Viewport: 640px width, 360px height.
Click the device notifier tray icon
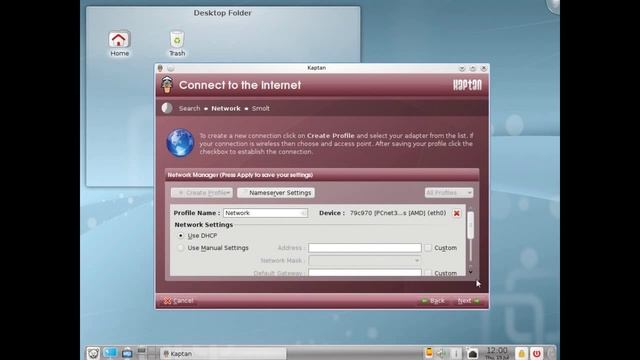click(x=429, y=353)
